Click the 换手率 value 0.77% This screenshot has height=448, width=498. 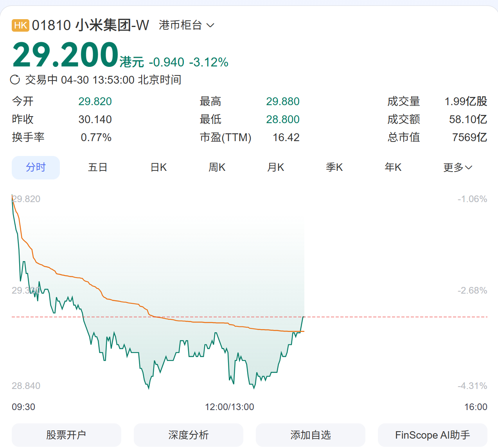point(96,138)
